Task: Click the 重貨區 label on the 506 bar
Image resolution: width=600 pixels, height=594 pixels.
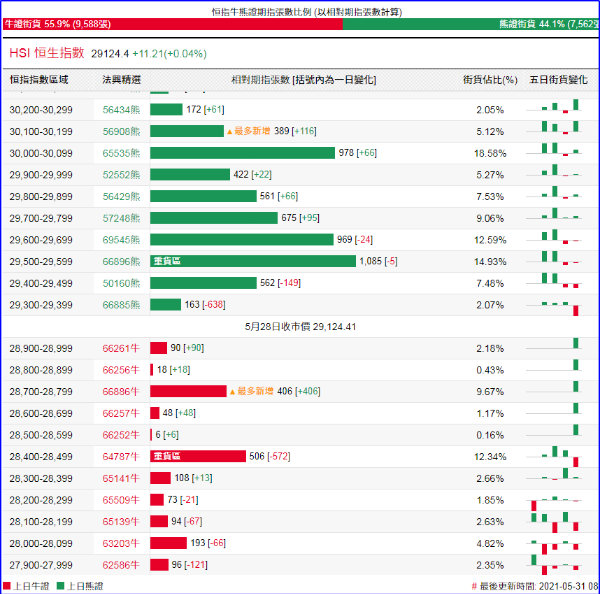Action: tap(167, 456)
